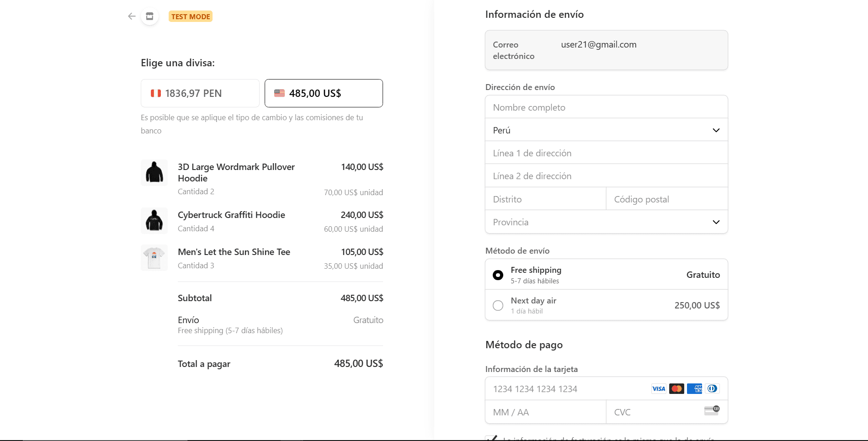The height and width of the screenshot is (441, 868).
Task: Click the Visa card icon
Action: click(658, 389)
